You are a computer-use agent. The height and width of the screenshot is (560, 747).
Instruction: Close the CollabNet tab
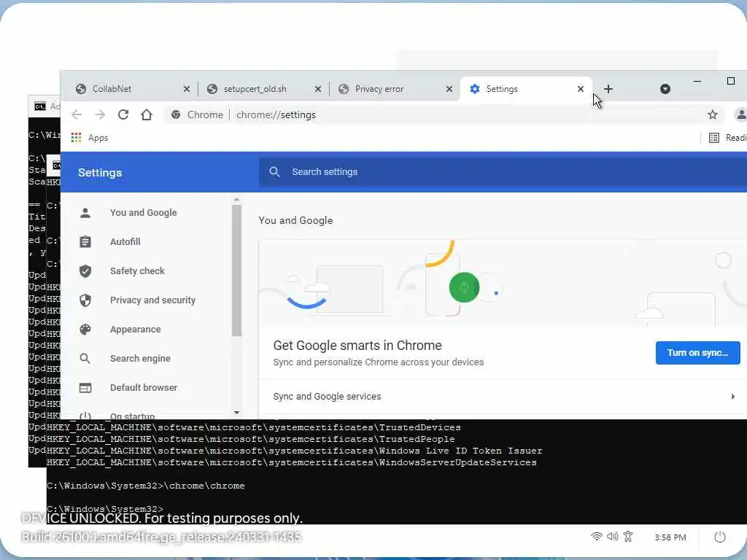[187, 89]
